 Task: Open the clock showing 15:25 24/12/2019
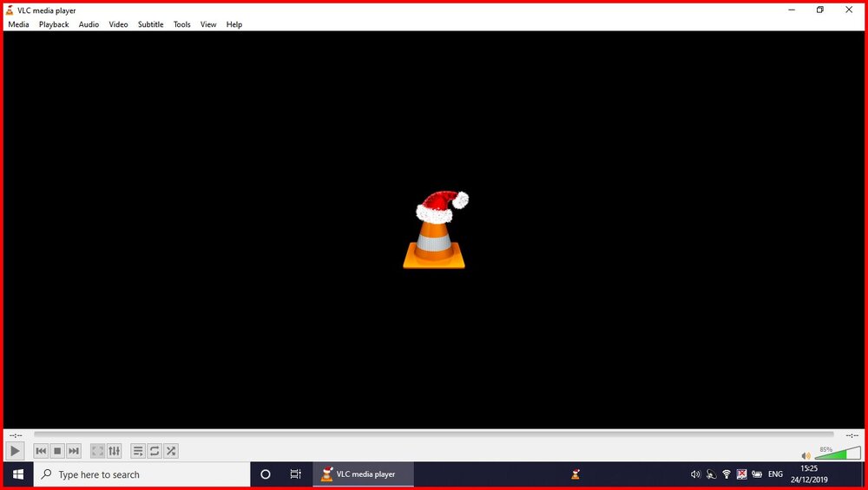809,474
